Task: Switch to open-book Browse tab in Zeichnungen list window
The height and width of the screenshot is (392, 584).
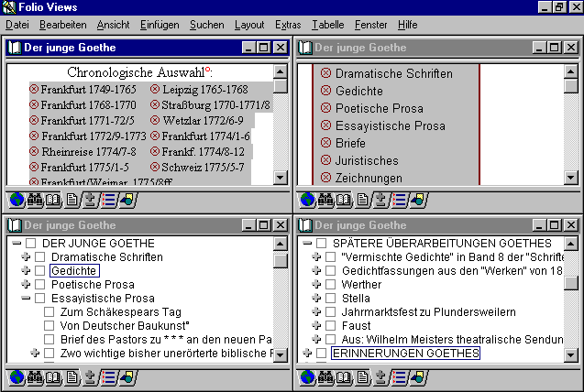Action: click(x=344, y=200)
